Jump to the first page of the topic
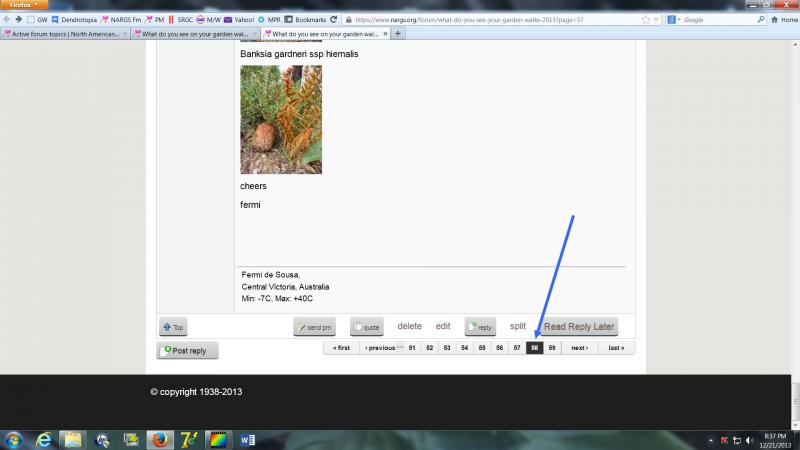This screenshot has height=450, width=800. coord(339,348)
